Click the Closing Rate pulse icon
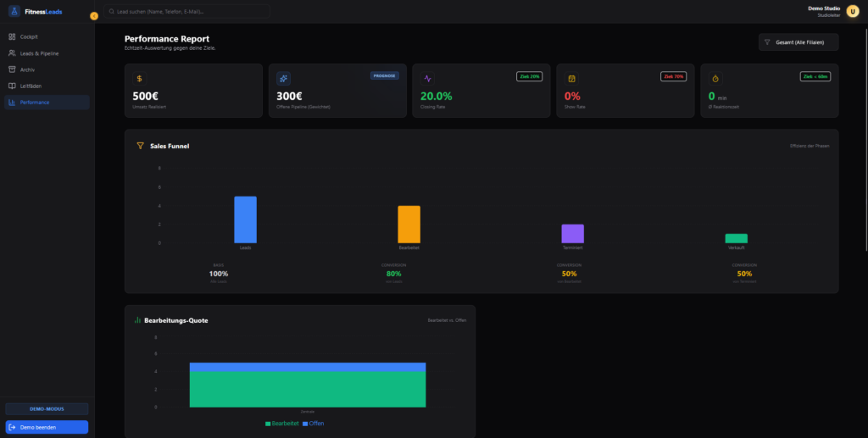This screenshot has height=438, width=868. [x=427, y=78]
